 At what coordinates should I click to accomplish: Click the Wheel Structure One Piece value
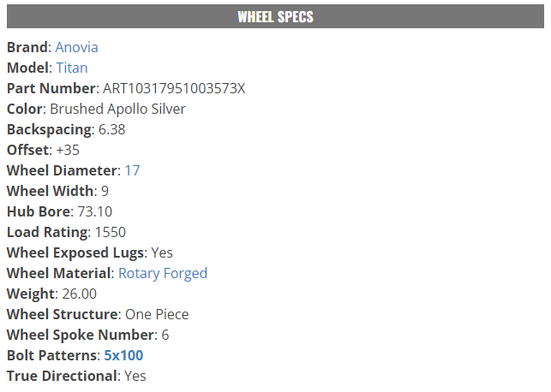pos(157,314)
